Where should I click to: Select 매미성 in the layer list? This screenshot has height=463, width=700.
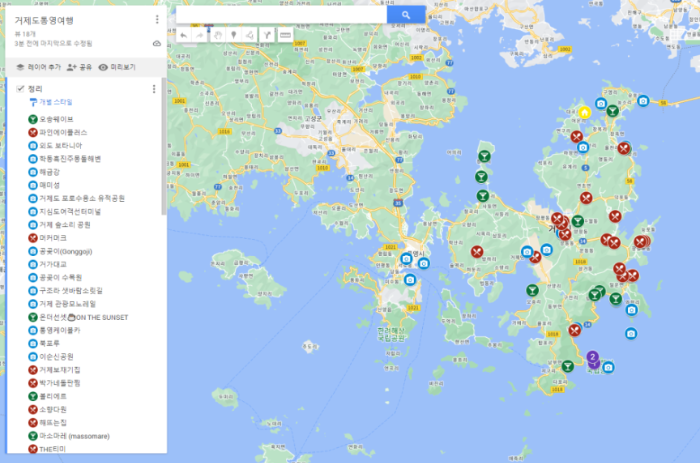tap(50, 185)
